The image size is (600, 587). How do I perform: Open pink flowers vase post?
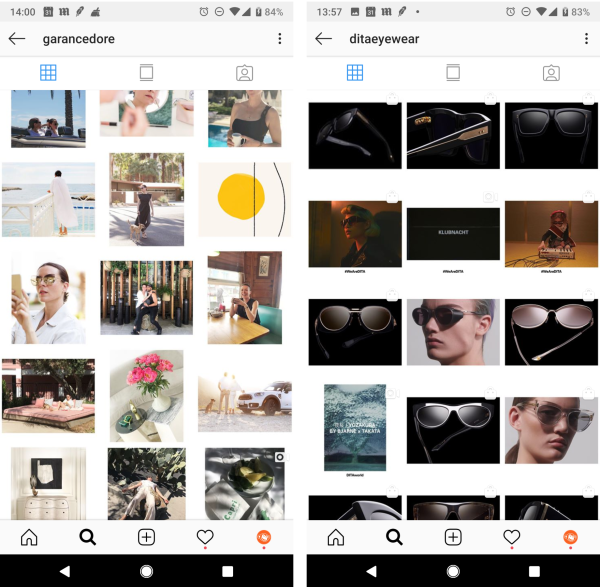tap(146, 395)
